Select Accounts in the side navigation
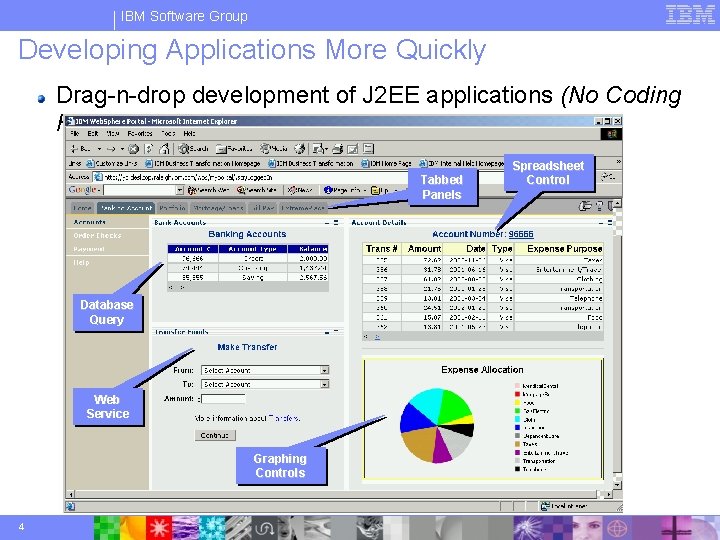Image resolution: width=720 pixels, height=540 pixels. click(x=90, y=222)
